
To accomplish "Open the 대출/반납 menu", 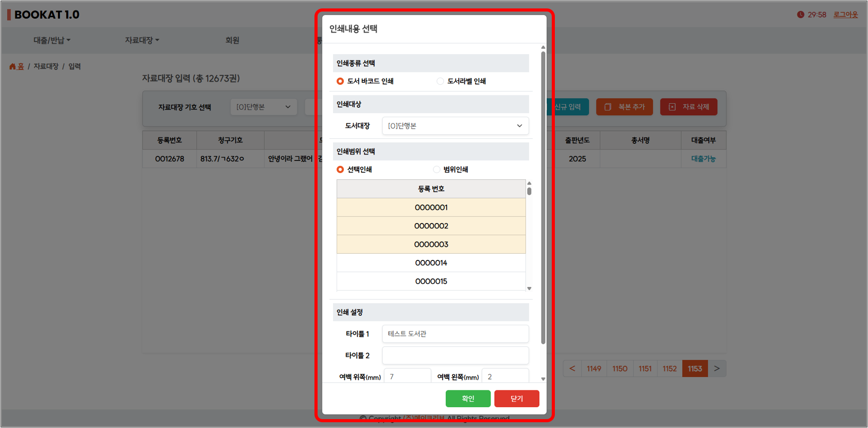I will pyautogui.click(x=51, y=40).
